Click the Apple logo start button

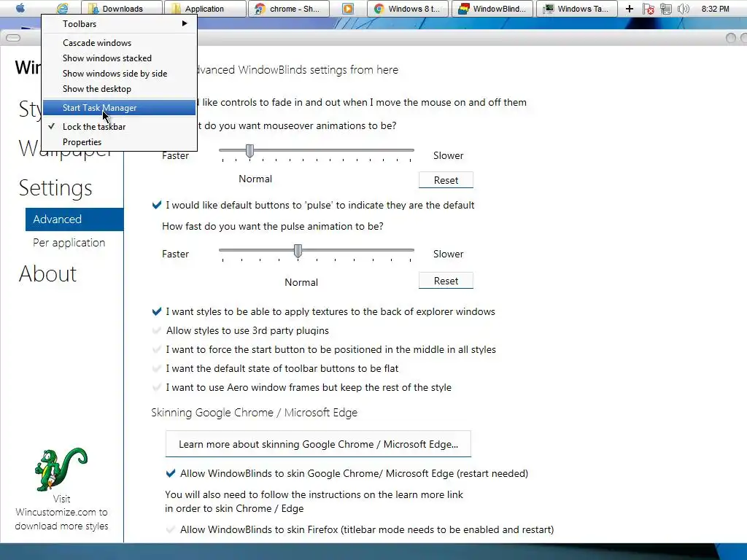pyautogui.click(x=20, y=8)
